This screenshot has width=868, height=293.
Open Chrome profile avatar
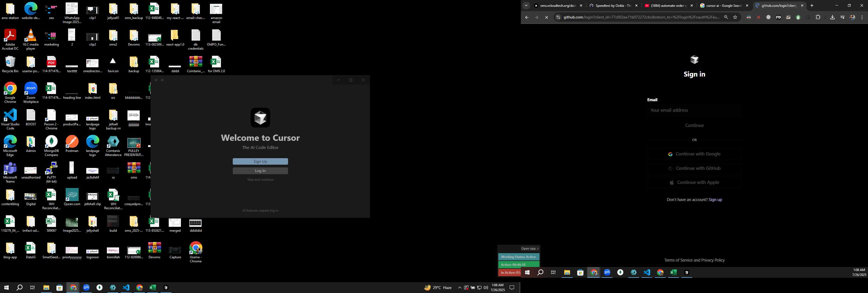[x=852, y=17]
